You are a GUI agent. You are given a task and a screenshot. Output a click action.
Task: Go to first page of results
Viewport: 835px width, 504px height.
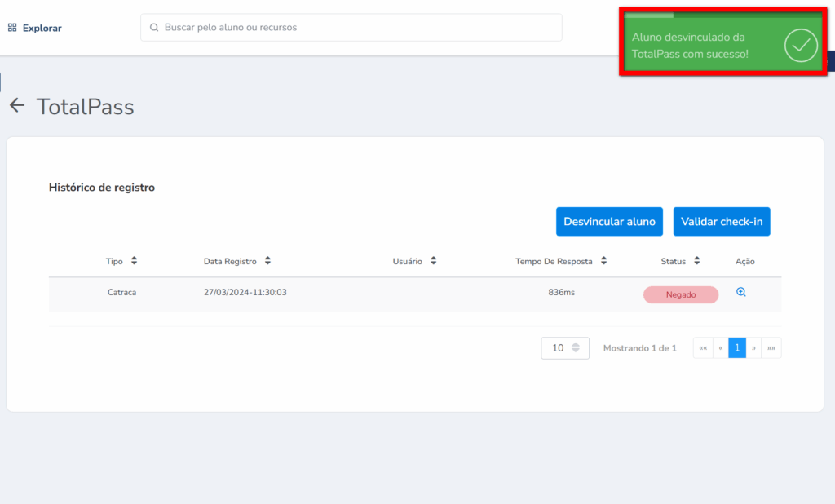click(x=703, y=348)
